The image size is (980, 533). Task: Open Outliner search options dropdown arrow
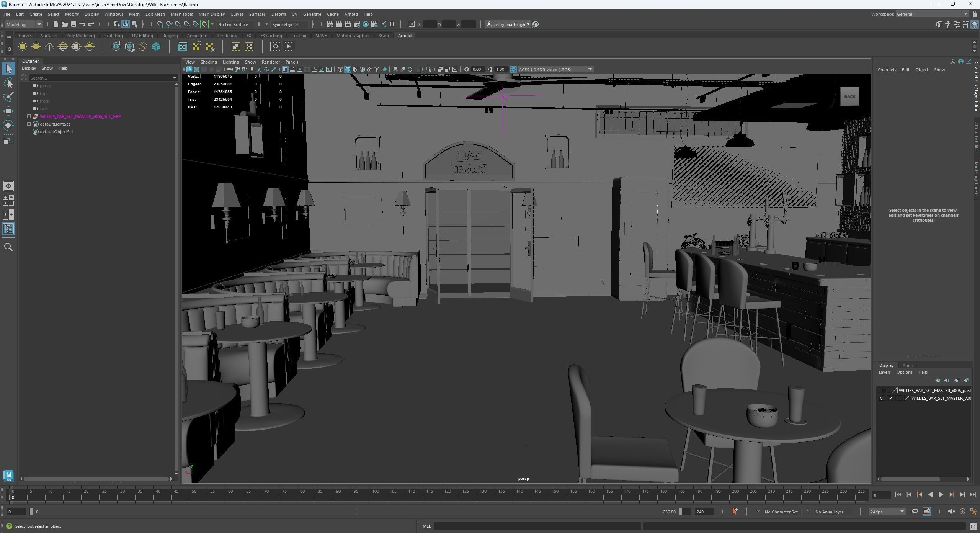[x=175, y=78]
